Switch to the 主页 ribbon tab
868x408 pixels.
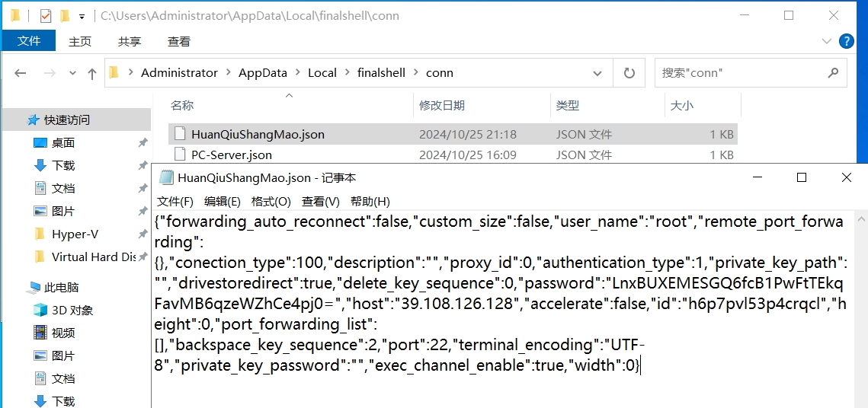click(x=80, y=41)
